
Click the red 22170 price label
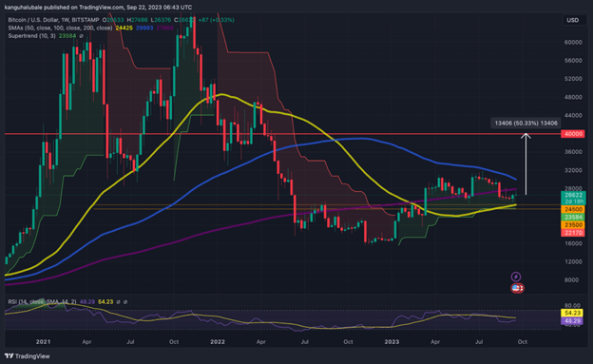(573, 233)
